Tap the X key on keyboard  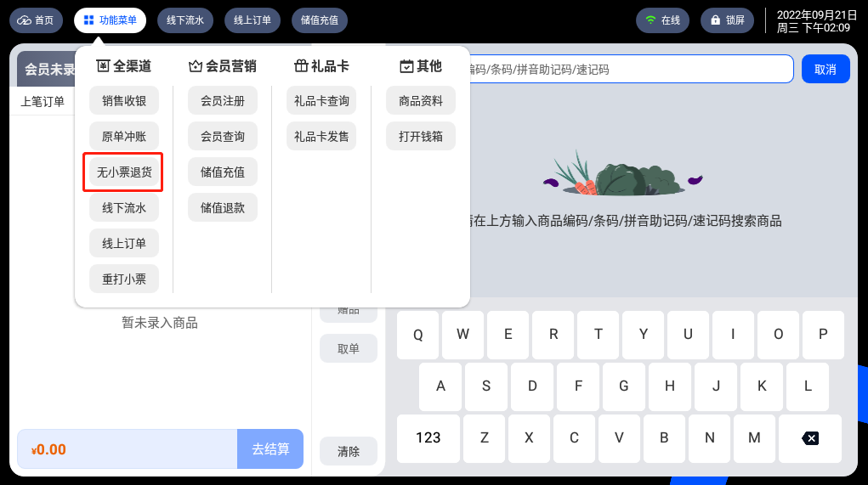point(529,438)
